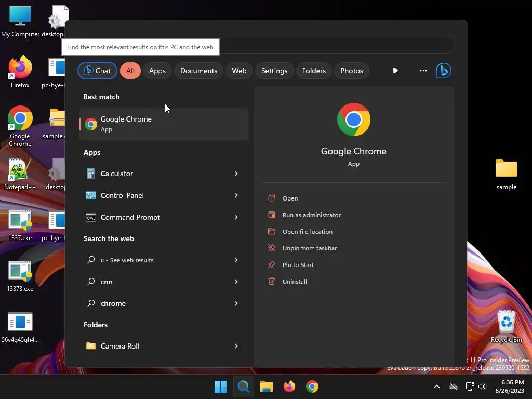This screenshot has height=399, width=532.
Task: Open the Bing Chat filter pill
Action: (97, 71)
